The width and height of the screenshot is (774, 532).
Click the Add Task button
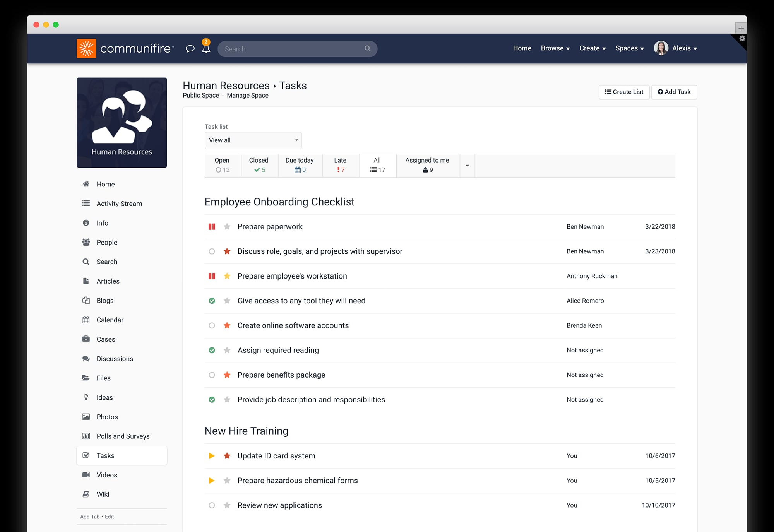pos(674,92)
